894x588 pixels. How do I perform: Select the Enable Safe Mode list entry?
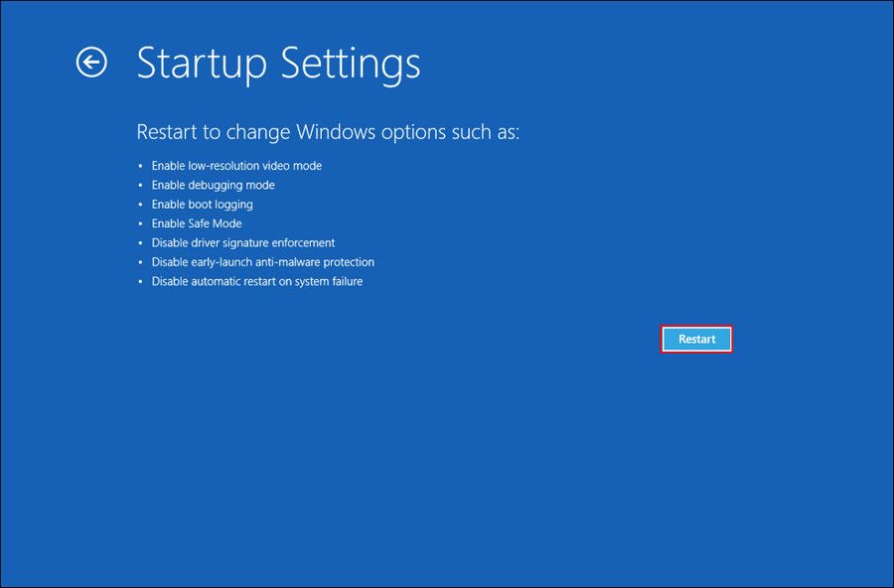pos(197,223)
